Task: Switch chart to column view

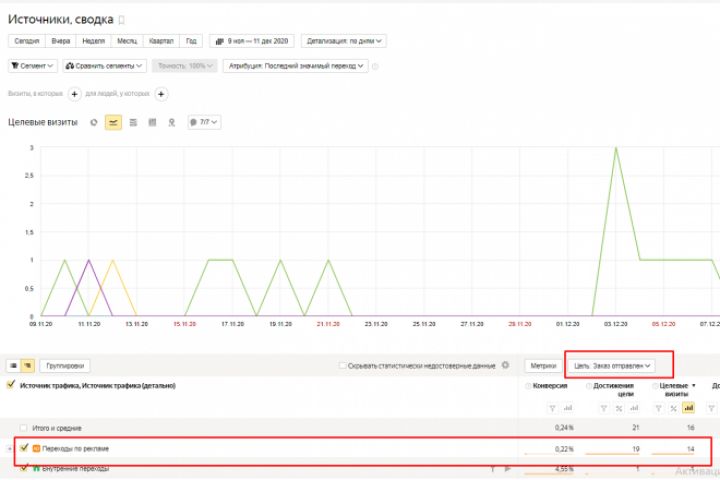Action: [152, 123]
